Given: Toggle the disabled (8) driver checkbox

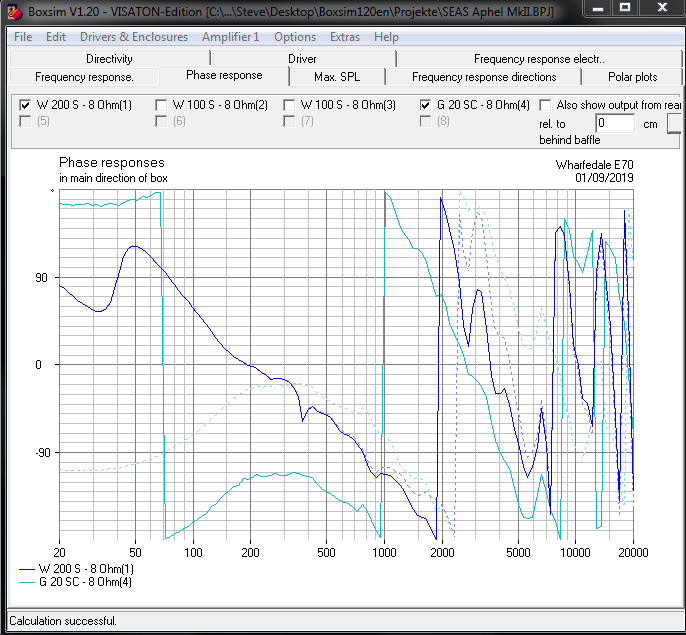Looking at the screenshot, I should point(425,121).
